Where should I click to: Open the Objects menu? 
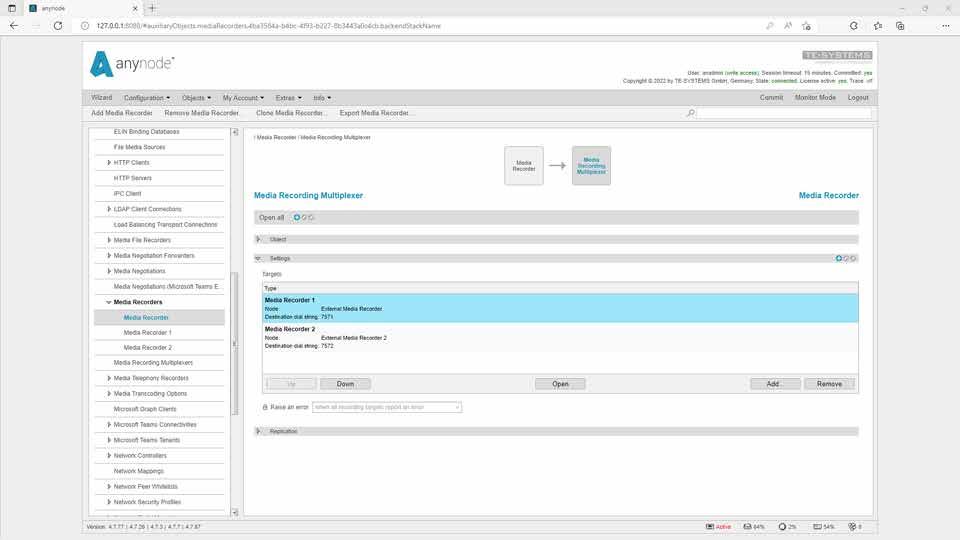click(x=196, y=98)
